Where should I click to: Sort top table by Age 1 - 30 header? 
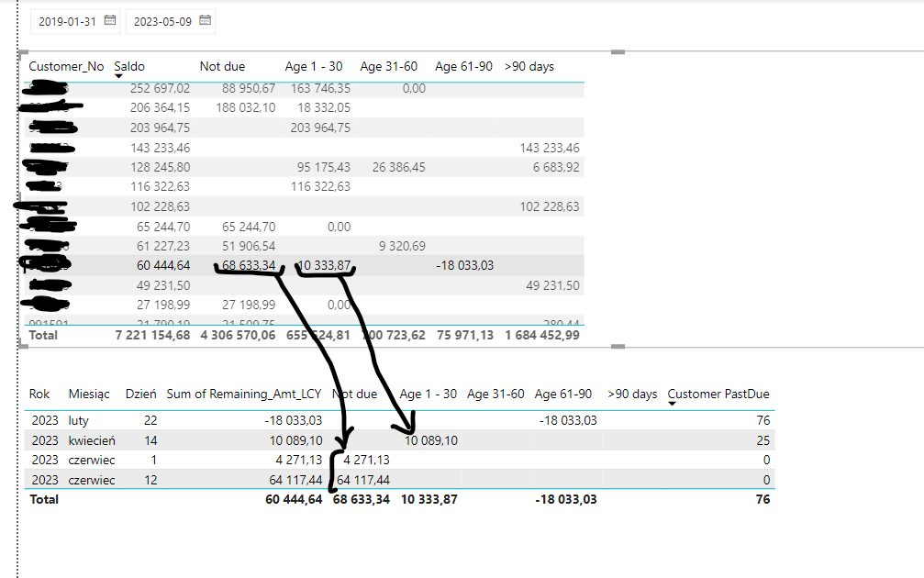pos(314,66)
